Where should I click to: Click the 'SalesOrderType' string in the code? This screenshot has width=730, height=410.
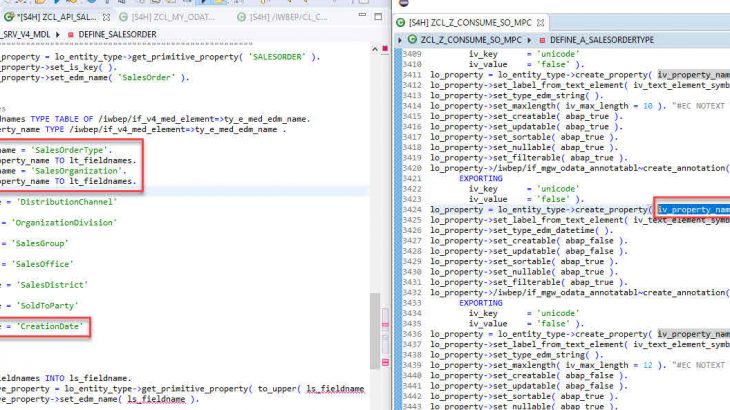(x=70, y=150)
